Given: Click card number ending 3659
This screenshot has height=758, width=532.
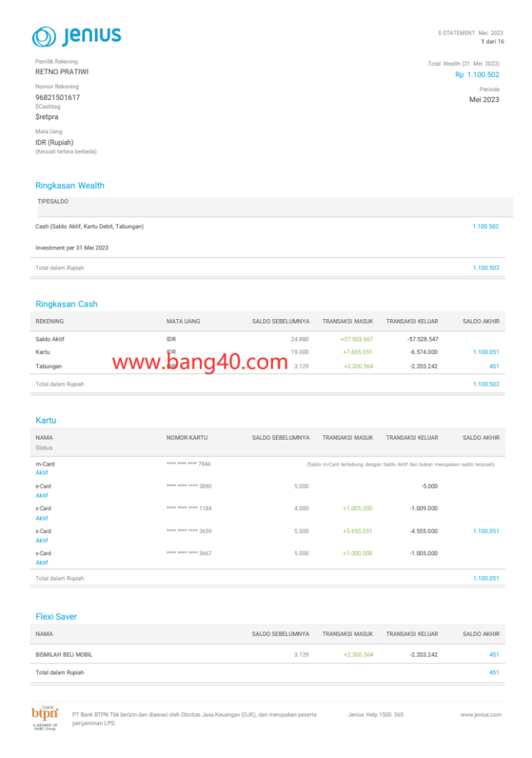Looking at the screenshot, I should coord(189,531).
